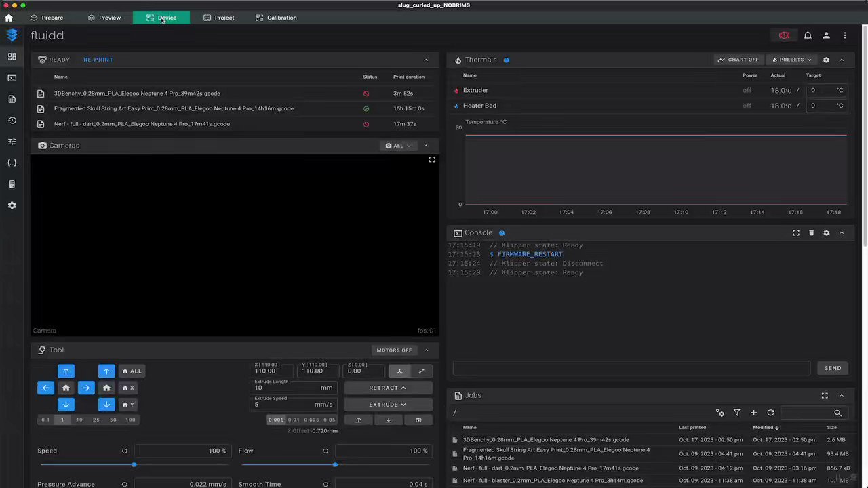Select the 100 move distance
Image resolution: width=868 pixels, height=488 pixels.
click(130, 420)
